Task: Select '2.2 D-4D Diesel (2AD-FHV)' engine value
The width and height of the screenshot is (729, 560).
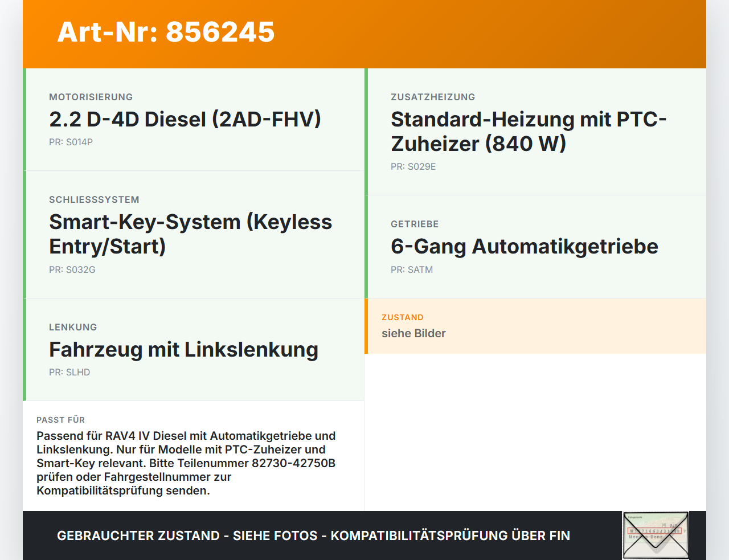Action: point(185,119)
